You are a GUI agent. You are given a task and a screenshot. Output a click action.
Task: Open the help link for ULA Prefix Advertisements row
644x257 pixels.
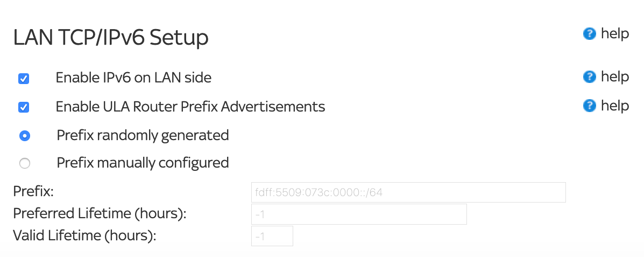614,106
